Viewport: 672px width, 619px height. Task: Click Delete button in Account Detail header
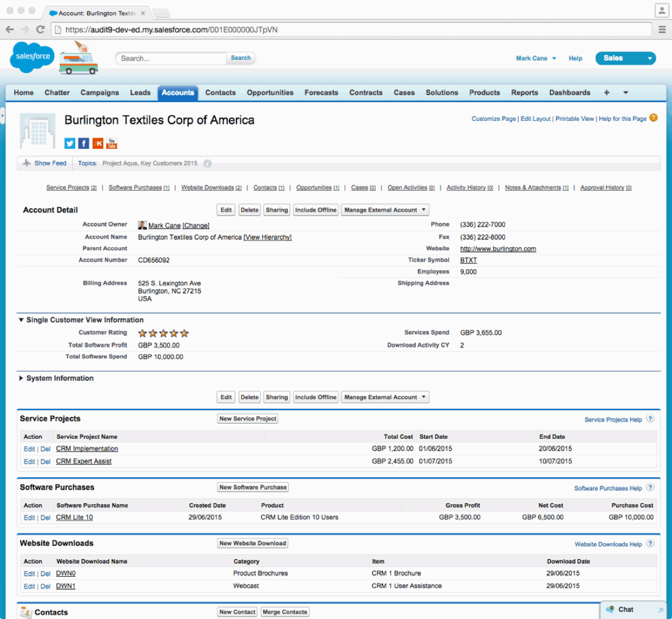[x=249, y=210]
